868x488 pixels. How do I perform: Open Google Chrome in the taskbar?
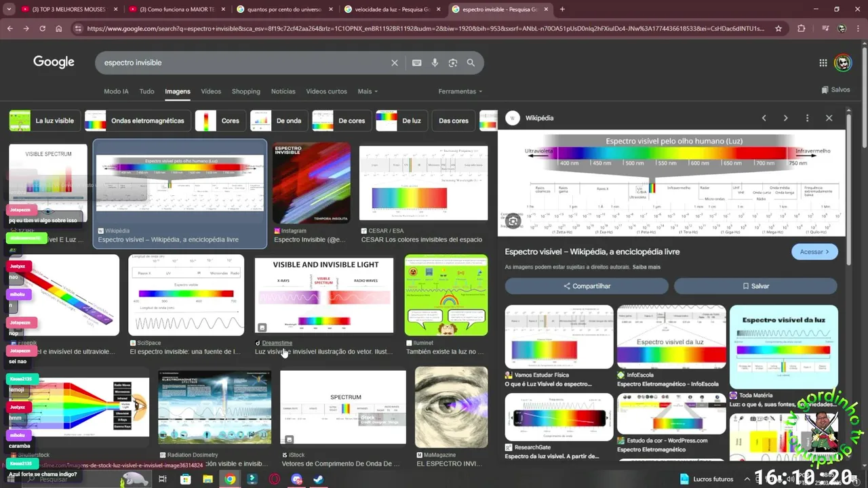231,479
